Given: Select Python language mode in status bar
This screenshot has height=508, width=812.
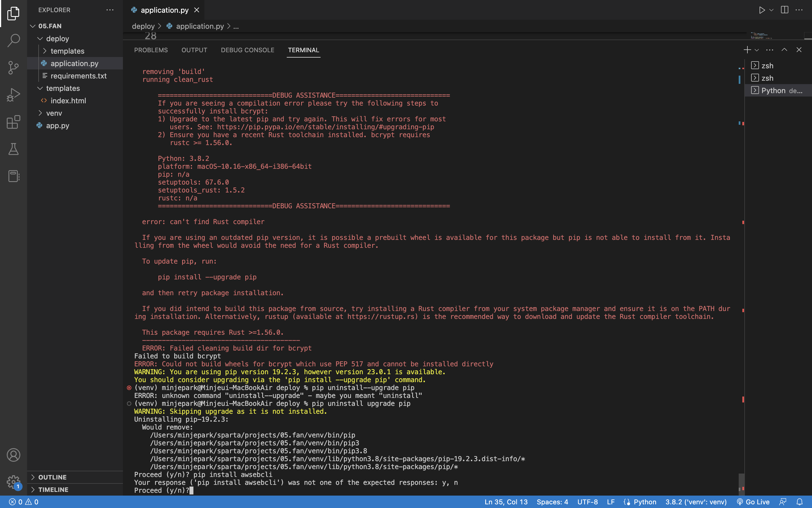Looking at the screenshot, I should 645,502.
